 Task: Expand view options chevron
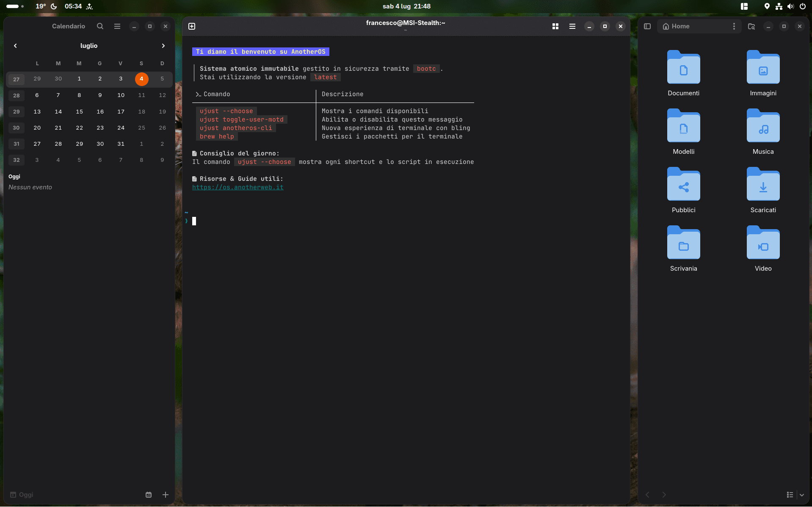[x=802, y=495]
